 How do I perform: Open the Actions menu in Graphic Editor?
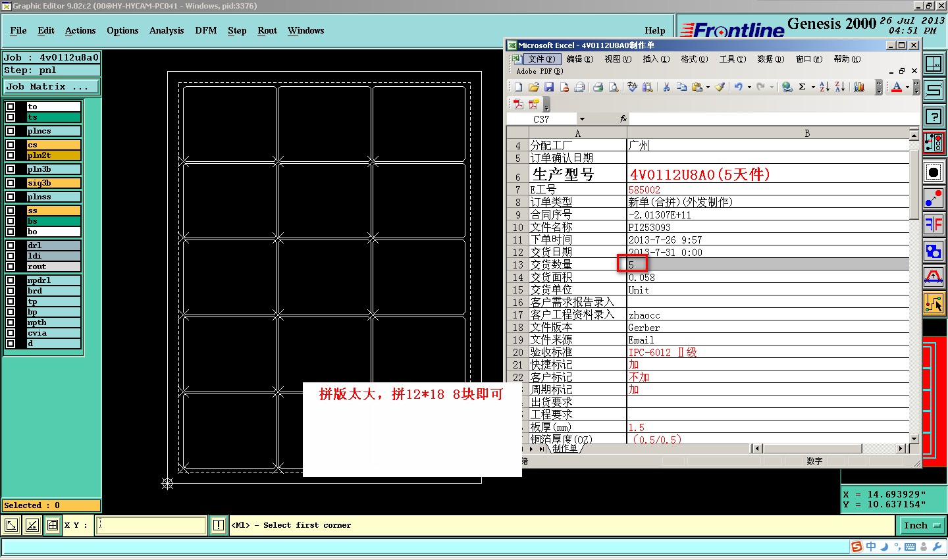(80, 30)
